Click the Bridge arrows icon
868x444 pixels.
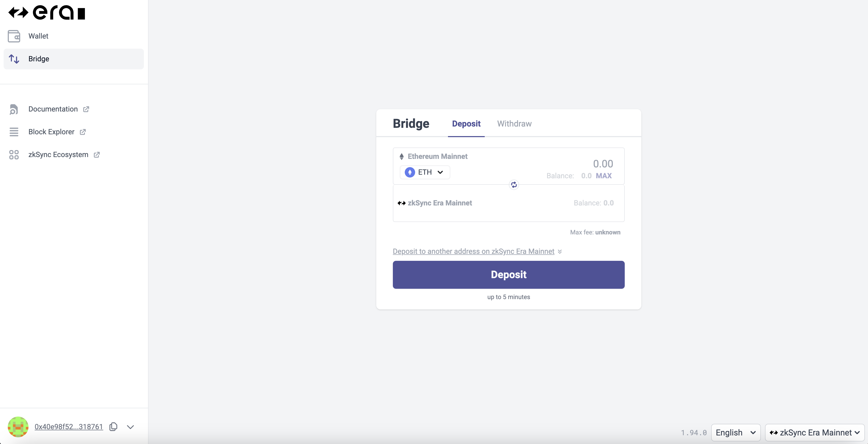click(14, 59)
